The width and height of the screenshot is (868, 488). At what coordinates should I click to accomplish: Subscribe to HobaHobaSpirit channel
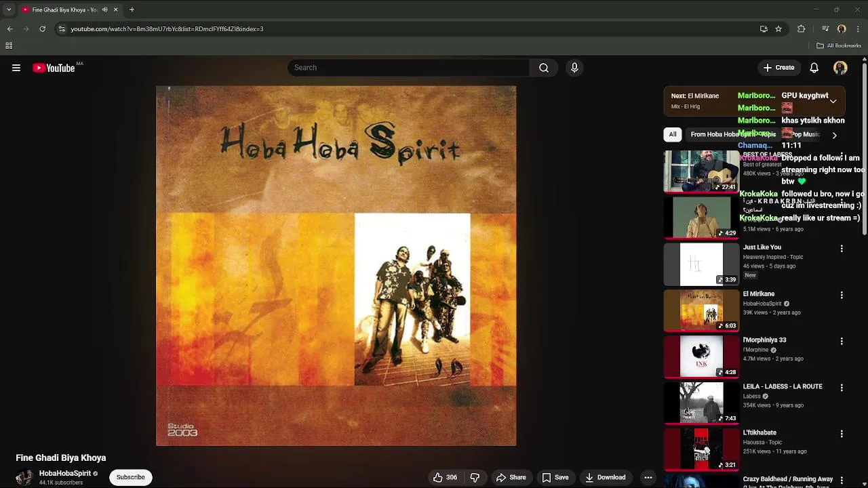(130, 477)
